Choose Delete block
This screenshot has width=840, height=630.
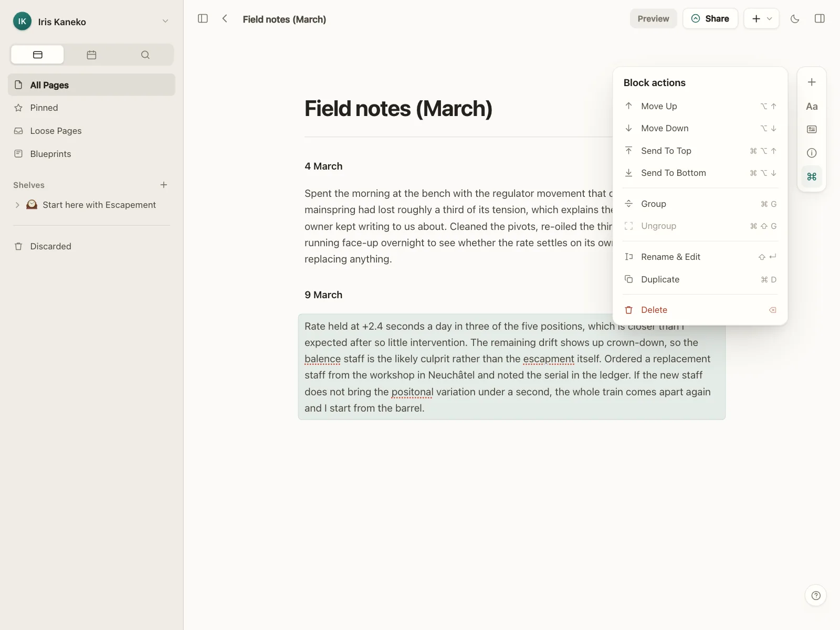[700, 310]
